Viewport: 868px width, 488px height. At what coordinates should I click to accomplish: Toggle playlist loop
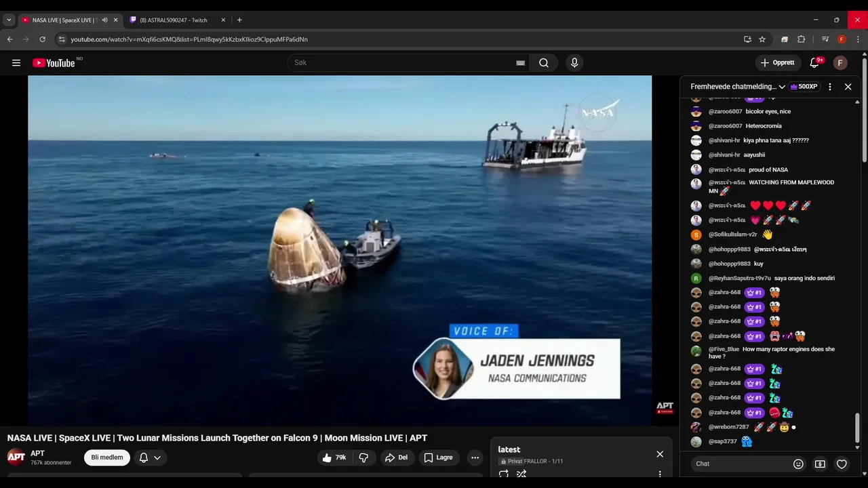click(x=504, y=474)
